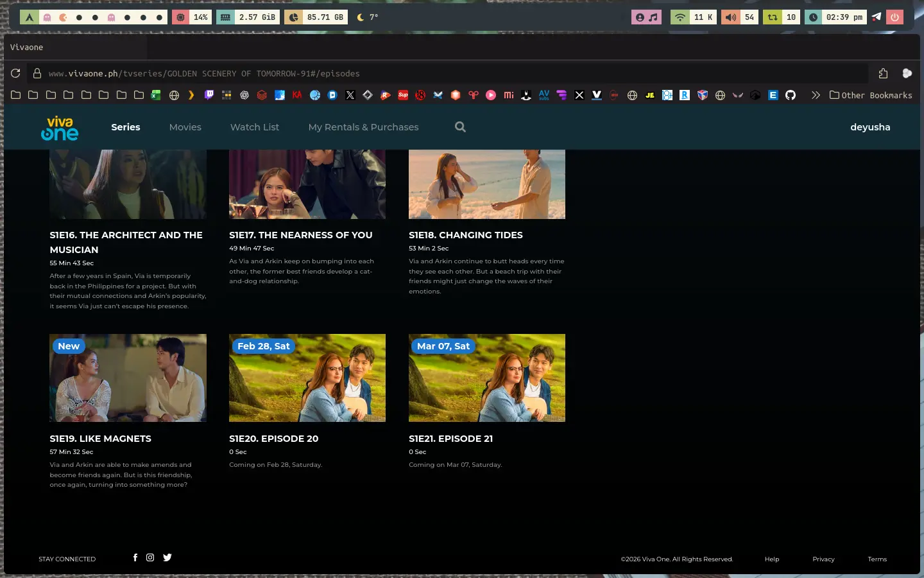
Task: Open the Watch List tab
Action: (255, 127)
